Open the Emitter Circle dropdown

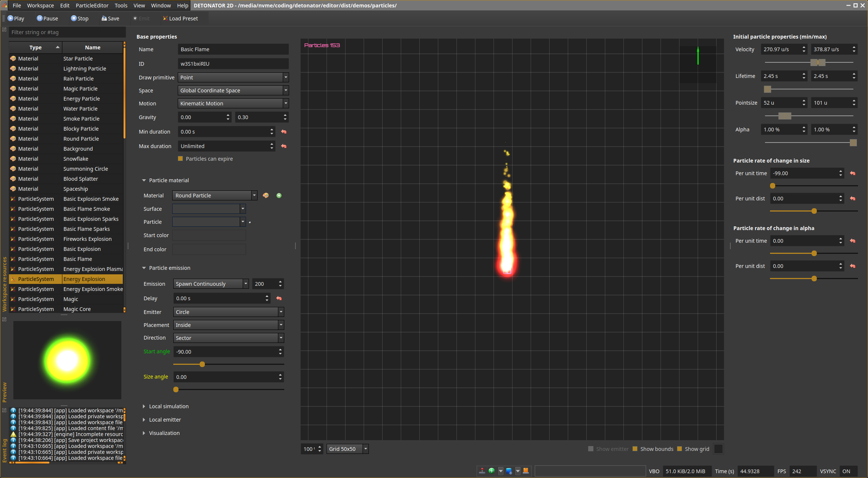tap(228, 312)
